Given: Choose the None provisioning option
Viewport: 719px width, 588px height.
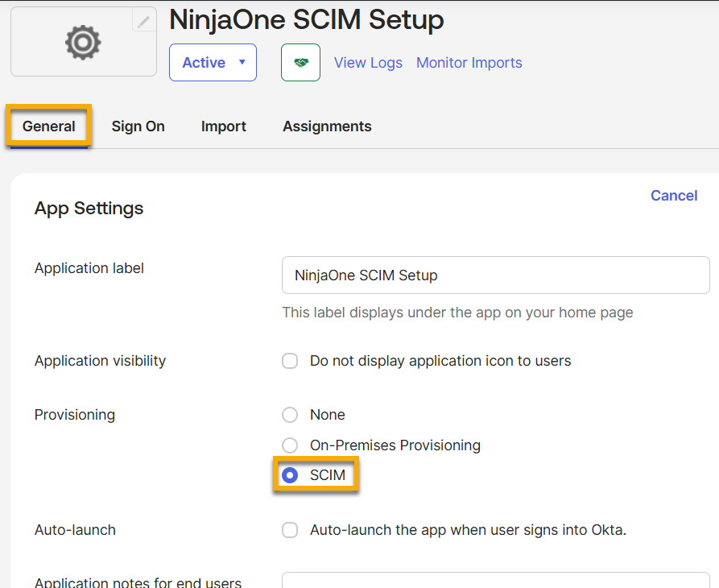Looking at the screenshot, I should (290, 415).
